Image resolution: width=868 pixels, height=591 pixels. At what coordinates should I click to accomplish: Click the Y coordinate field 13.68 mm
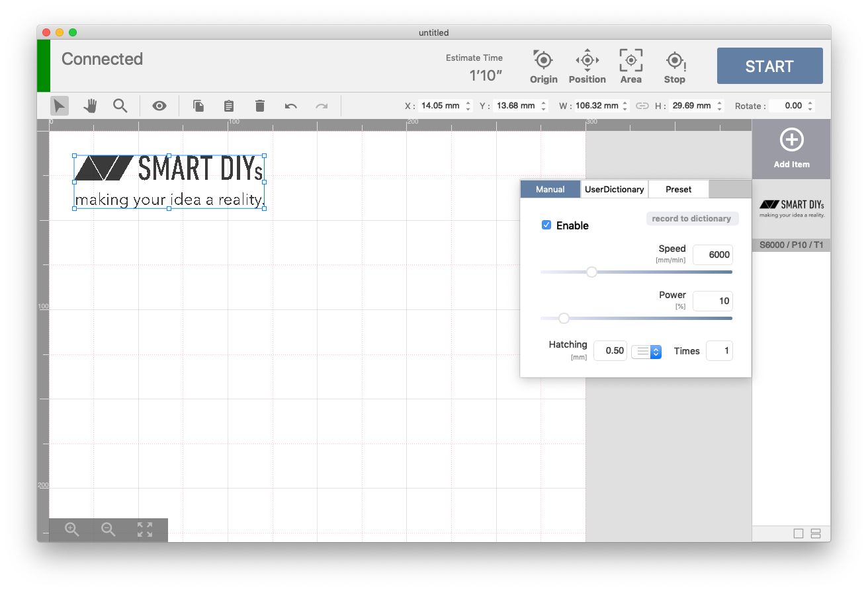click(x=516, y=106)
